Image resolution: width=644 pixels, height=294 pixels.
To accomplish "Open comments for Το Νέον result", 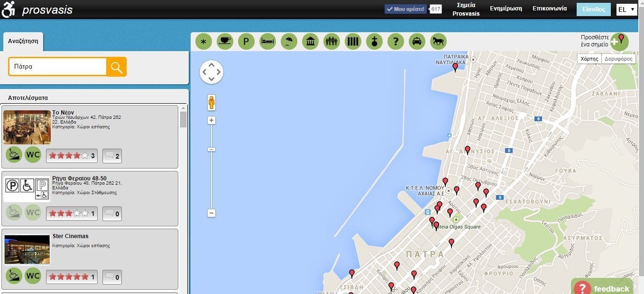I will [x=112, y=156].
